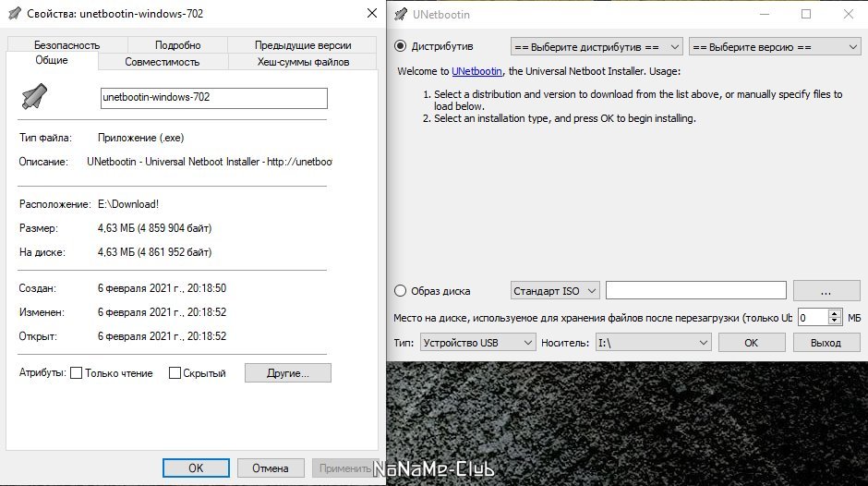Toggle the Скрытый attribute checkbox
Viewport: 868px width, 486px height.
(x=175, y=373)
